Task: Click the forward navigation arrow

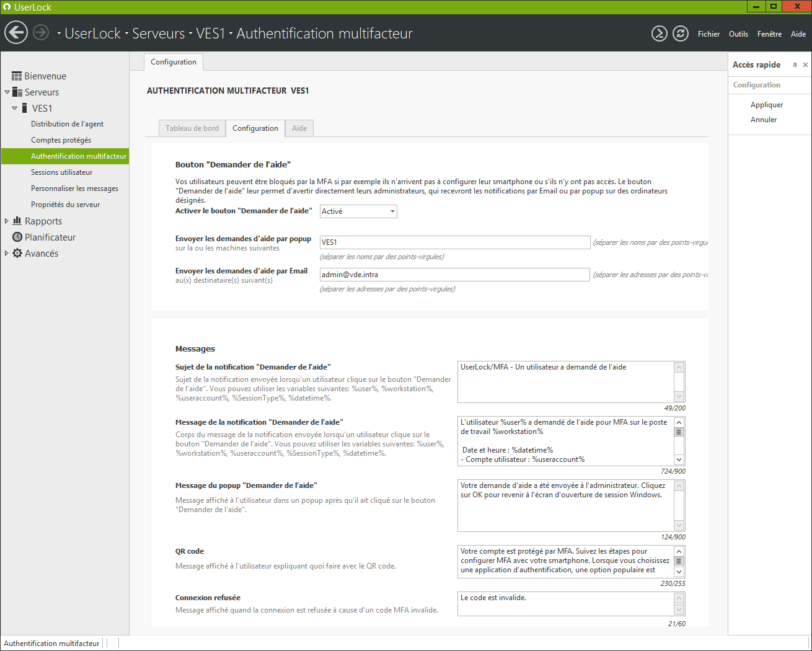Action: pyautogui.click(x=41, y=32)
